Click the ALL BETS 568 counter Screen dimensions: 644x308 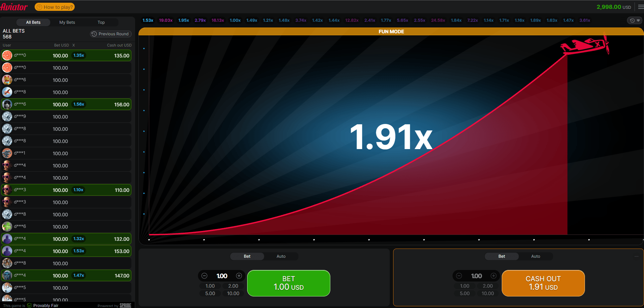(14, 34)
